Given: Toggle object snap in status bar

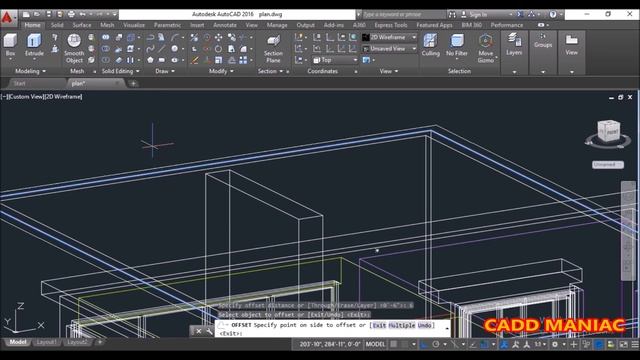Looking at the screenshot, I should [x=484, y=344].
